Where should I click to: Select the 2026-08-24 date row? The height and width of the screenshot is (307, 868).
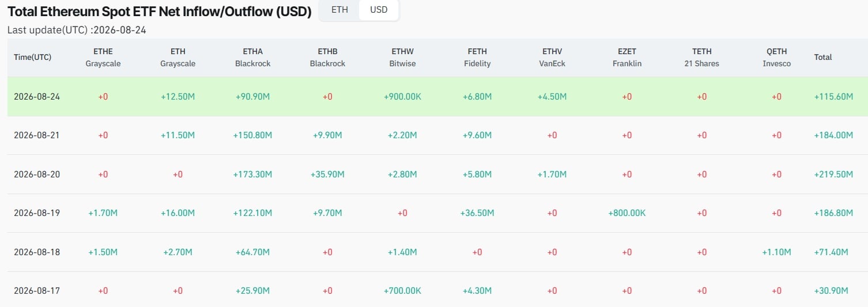437,96
